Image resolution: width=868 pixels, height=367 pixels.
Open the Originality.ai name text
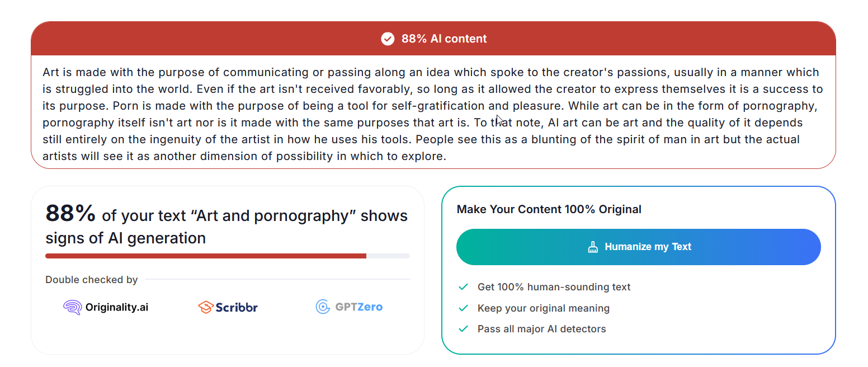[117, 307]
